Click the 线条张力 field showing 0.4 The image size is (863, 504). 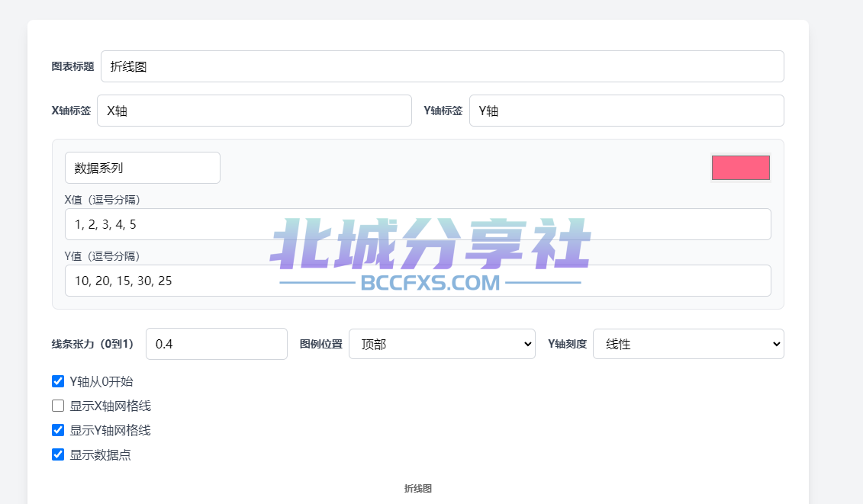(216, 344)
